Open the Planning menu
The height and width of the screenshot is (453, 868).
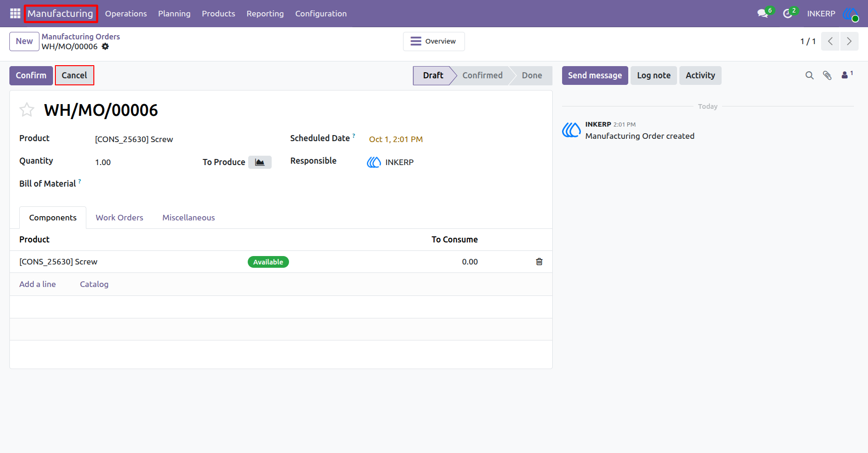174,14
